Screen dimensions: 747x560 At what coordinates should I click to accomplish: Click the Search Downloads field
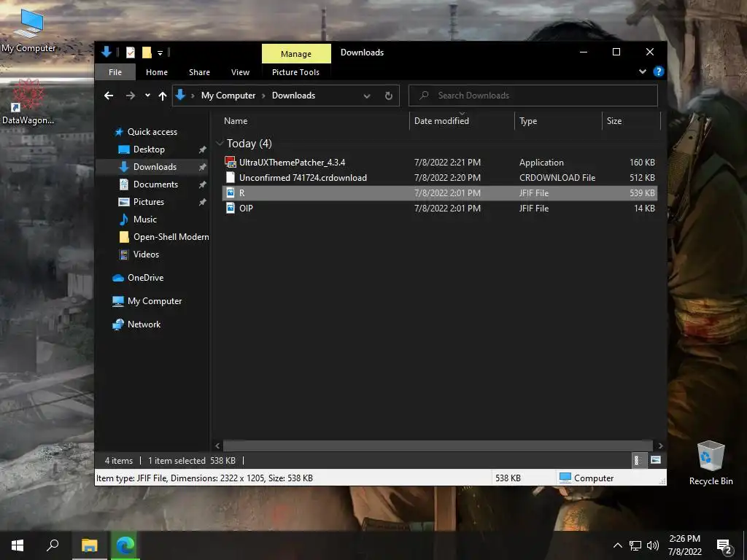[x=533, y=96]
